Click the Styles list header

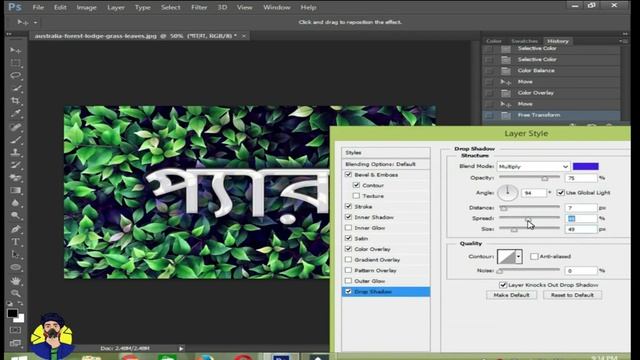(x=386, y=152)
